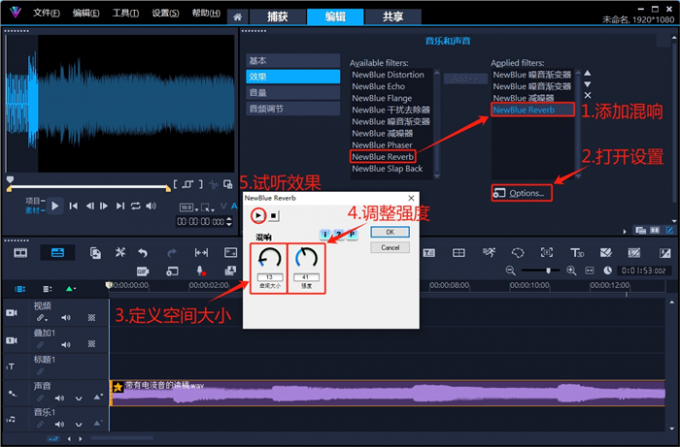Click the preview timecode field
680x447 pixels.
(x=200, y=222)
